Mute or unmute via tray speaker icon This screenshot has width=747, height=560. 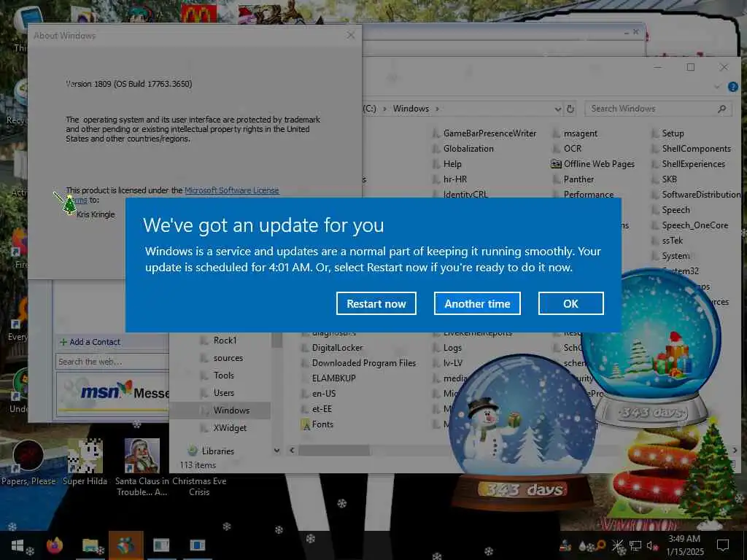[x=651, y=545]
